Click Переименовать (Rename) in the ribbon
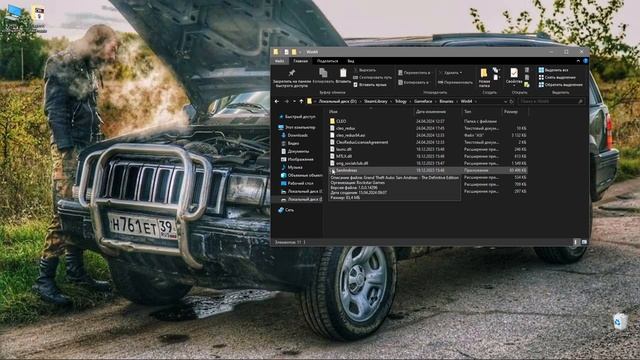 [455, 82]
